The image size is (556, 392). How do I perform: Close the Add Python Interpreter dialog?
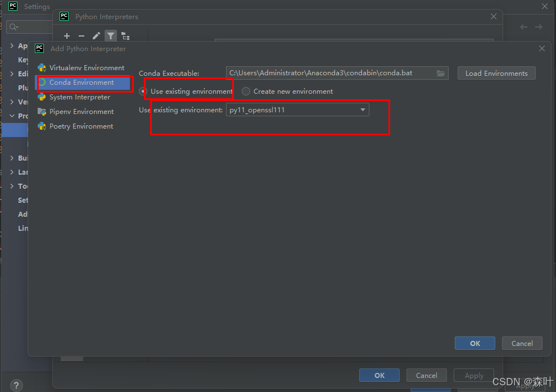click(542, 48)
